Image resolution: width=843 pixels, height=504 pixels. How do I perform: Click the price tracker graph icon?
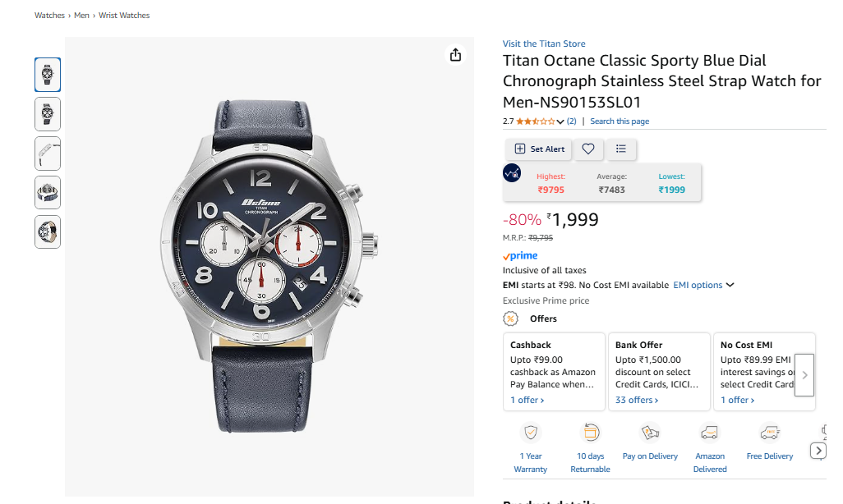coord(512,173)
